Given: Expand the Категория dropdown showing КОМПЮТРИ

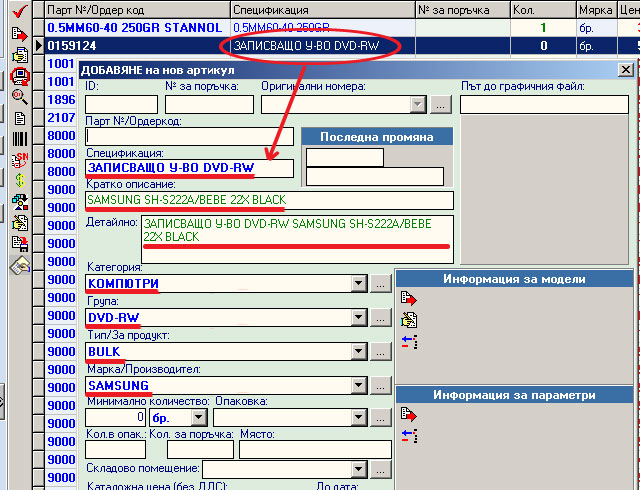Looking at the screenshot, I should [358, 283].
